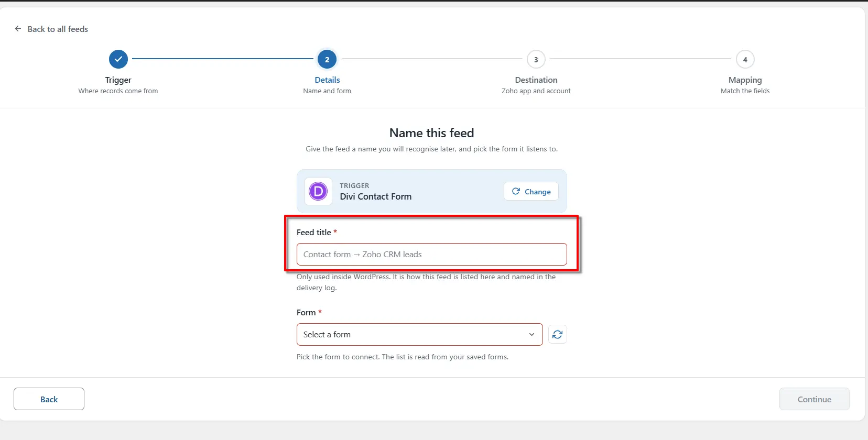
Task: Click the 'Match the fields' subtitle
Action: 745,91
